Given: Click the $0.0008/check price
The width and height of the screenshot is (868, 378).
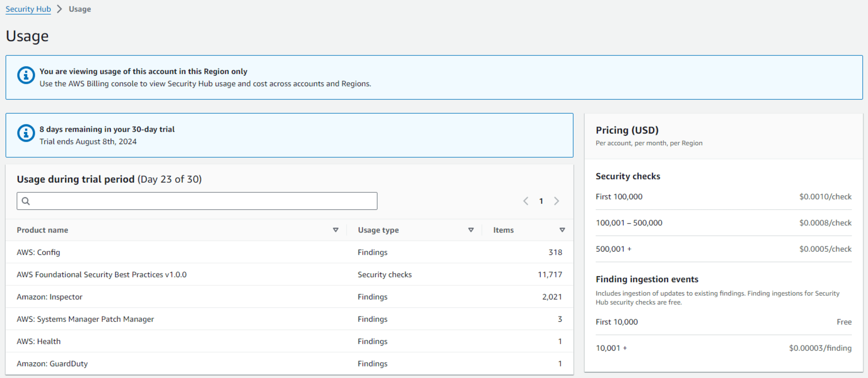Looking at the screenshot, I should [825, 223].
